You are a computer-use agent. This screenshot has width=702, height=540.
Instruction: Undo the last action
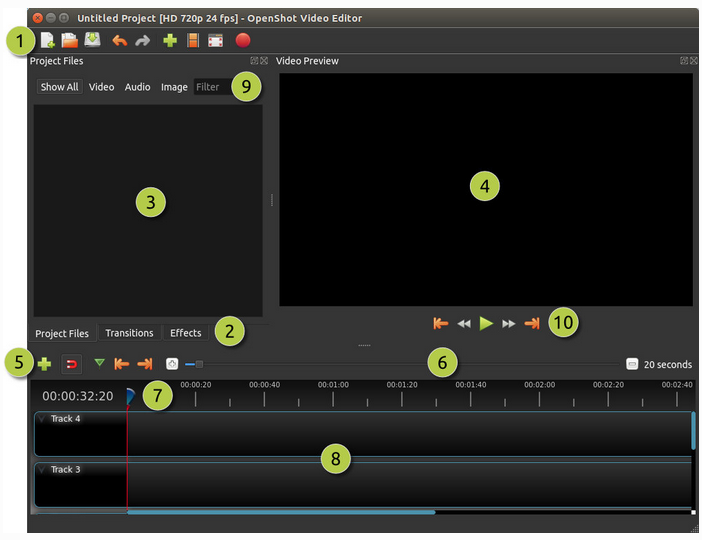pos(120,41)
